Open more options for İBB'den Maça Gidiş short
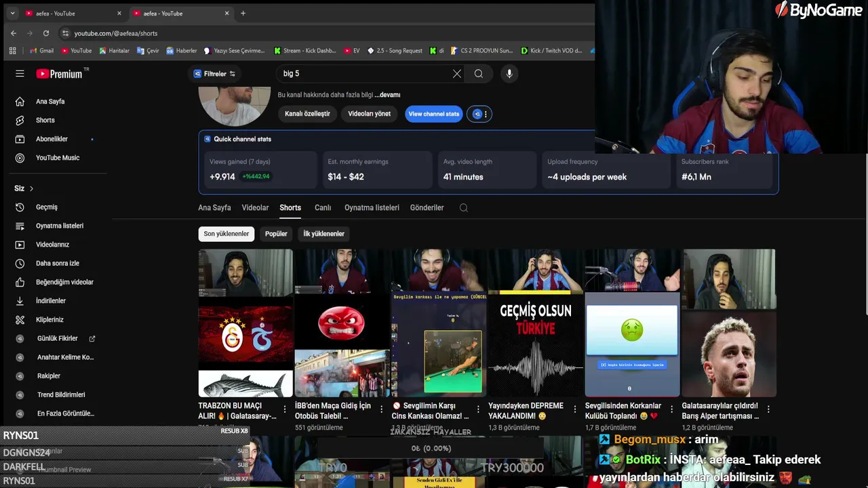 [x=381, y=409]
